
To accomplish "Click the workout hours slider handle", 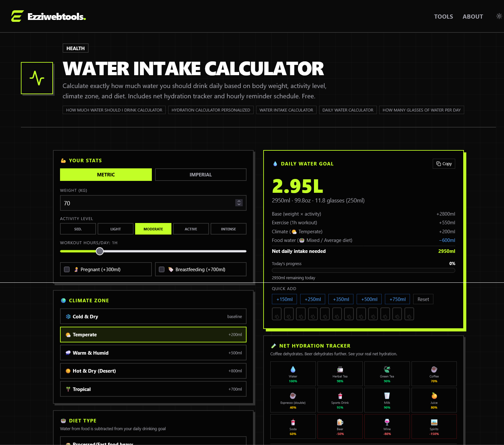I will 100,251.
